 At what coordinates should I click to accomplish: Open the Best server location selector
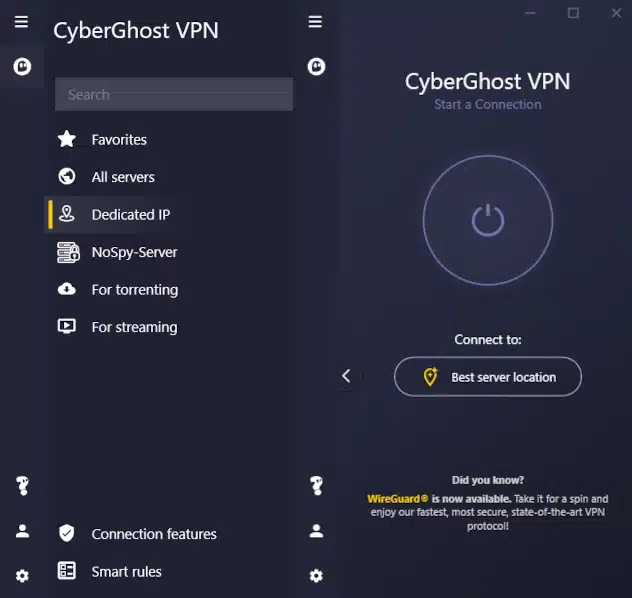coord(488,377)
